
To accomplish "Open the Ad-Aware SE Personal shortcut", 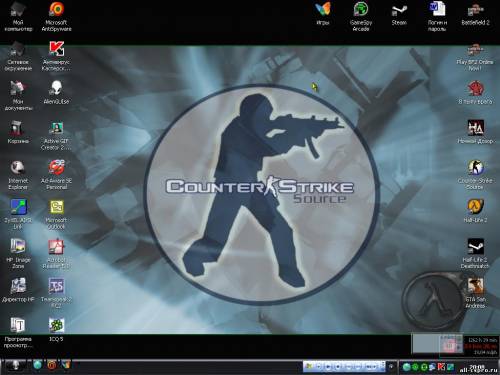I will 56,175.
